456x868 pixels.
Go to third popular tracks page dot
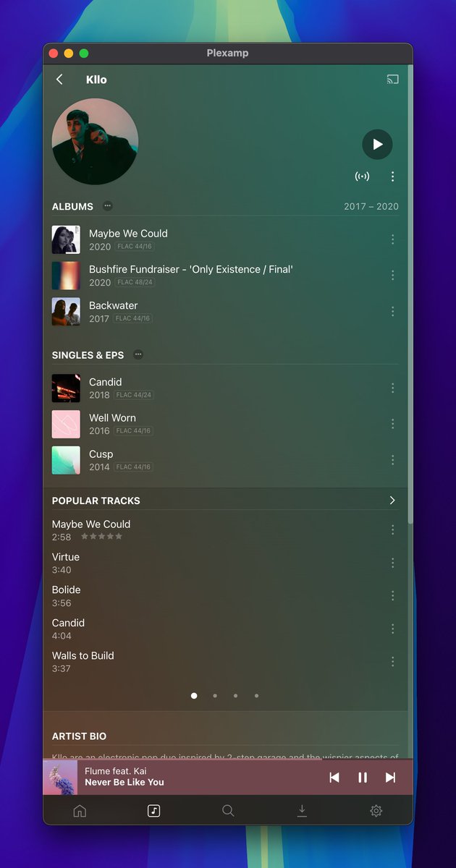pos(235,696)
